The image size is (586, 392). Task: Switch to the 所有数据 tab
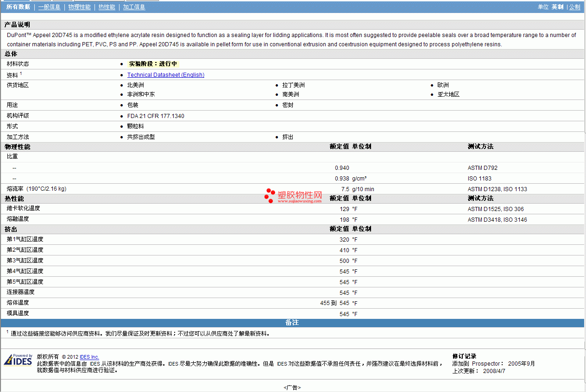click(x=18, y=7)
